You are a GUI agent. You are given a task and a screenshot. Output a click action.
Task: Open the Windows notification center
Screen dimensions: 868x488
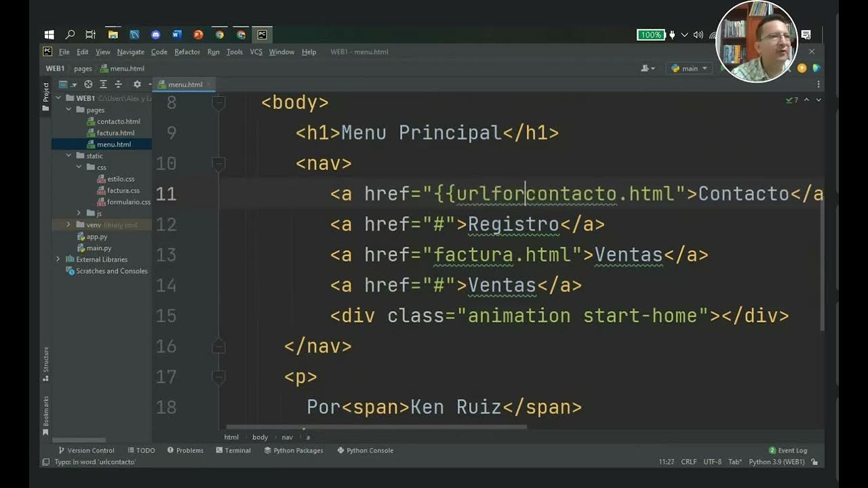click(806, 35)
